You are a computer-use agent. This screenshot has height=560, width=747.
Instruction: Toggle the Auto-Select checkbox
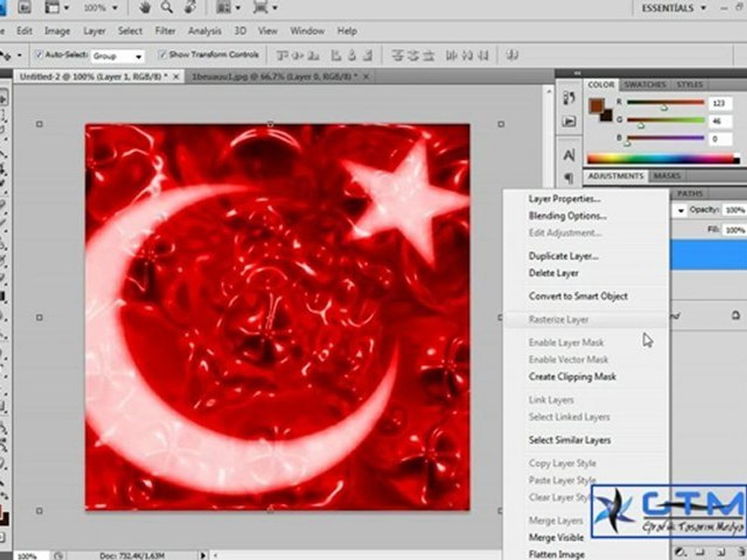(38, 54)
